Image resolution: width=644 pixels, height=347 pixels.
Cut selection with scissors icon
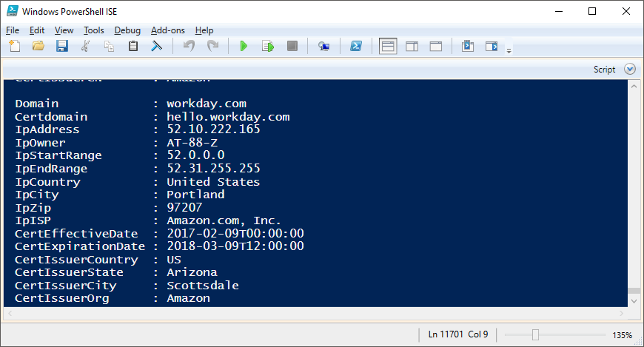[85, 46]
